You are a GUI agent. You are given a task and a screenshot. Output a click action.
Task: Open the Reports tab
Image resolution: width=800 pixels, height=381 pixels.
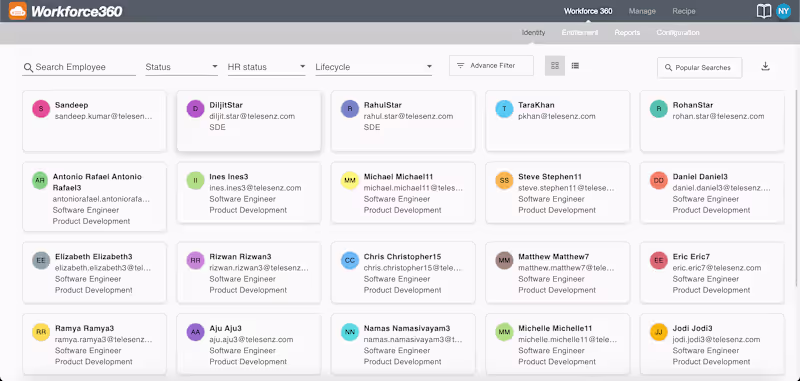627,33
